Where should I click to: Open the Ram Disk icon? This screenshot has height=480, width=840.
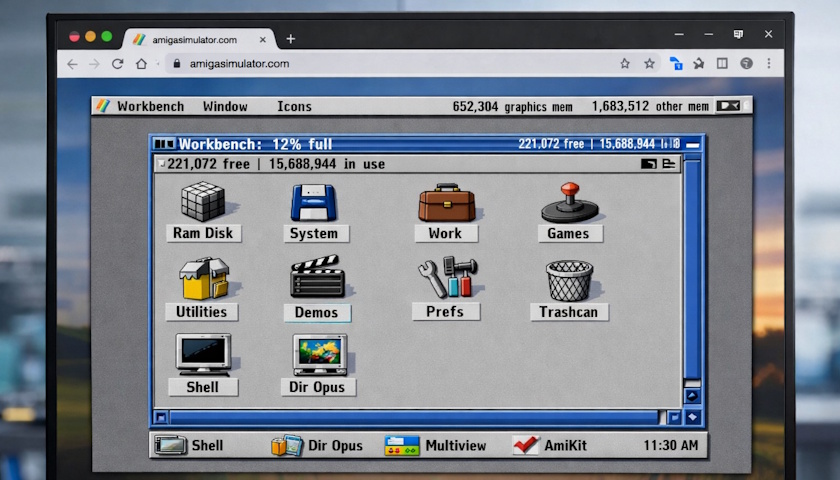[x=203, y=201]
